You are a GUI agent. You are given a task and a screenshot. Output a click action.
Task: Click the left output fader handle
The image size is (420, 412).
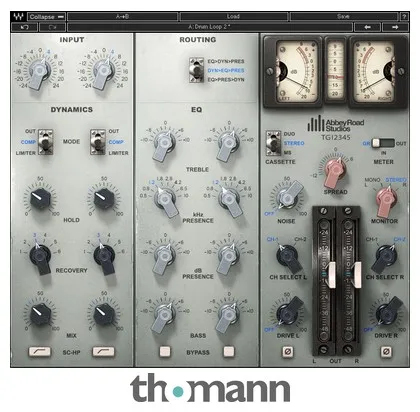(332, 275)
